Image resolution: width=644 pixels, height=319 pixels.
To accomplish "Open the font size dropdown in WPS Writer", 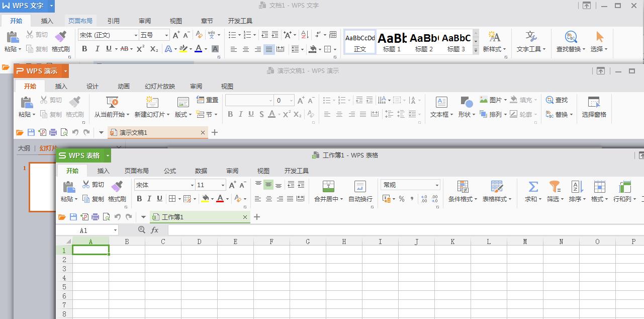I will coord(166,35).
